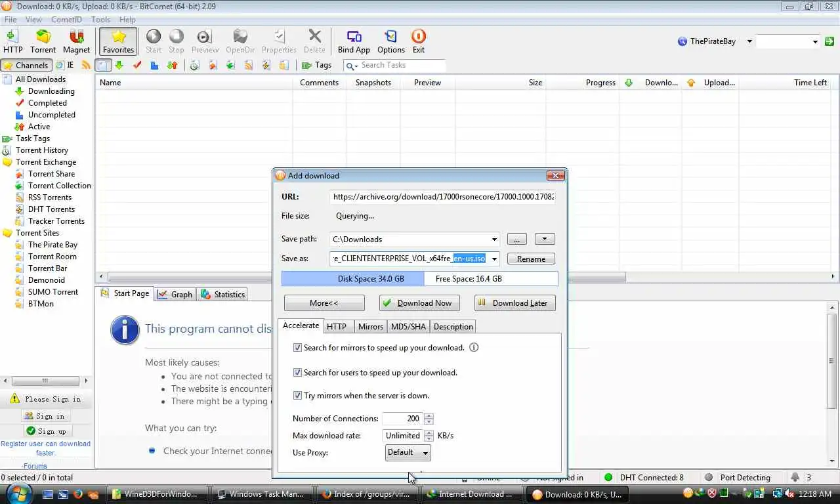Open the Tools menu
Screen dimensions: 840x504
pos(100,20)
